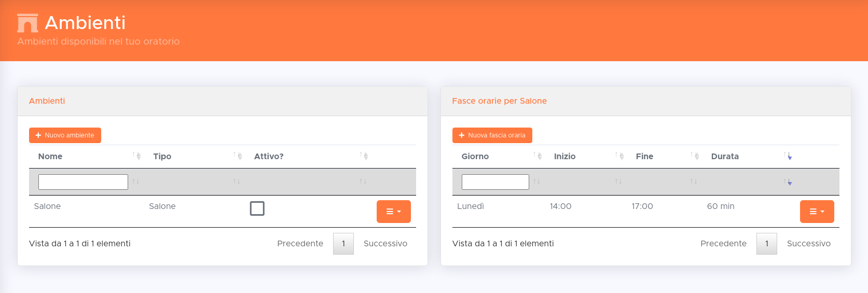
Task: Go to Precedente page in Ambienti table
Action: coord(300,244)
